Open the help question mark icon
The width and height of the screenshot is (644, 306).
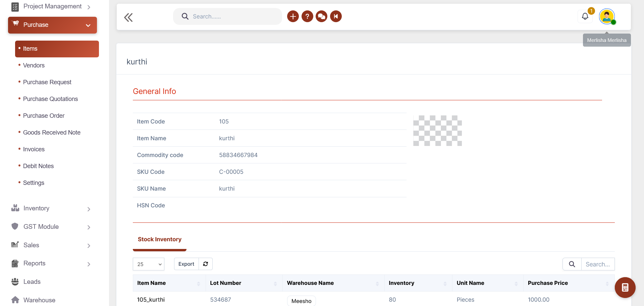[x=307, y=16]
